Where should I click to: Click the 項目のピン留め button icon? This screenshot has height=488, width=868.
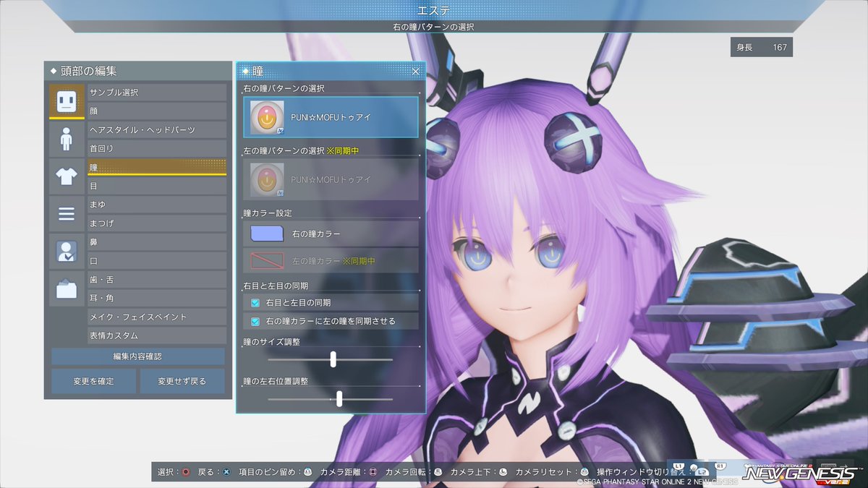pyautogui.click(x=308, y=472)
